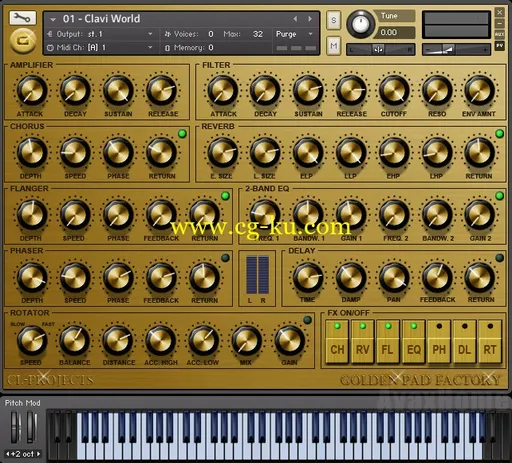Click the PV button at top right
The width and height of the screenshot is (512, 463).
499,46
